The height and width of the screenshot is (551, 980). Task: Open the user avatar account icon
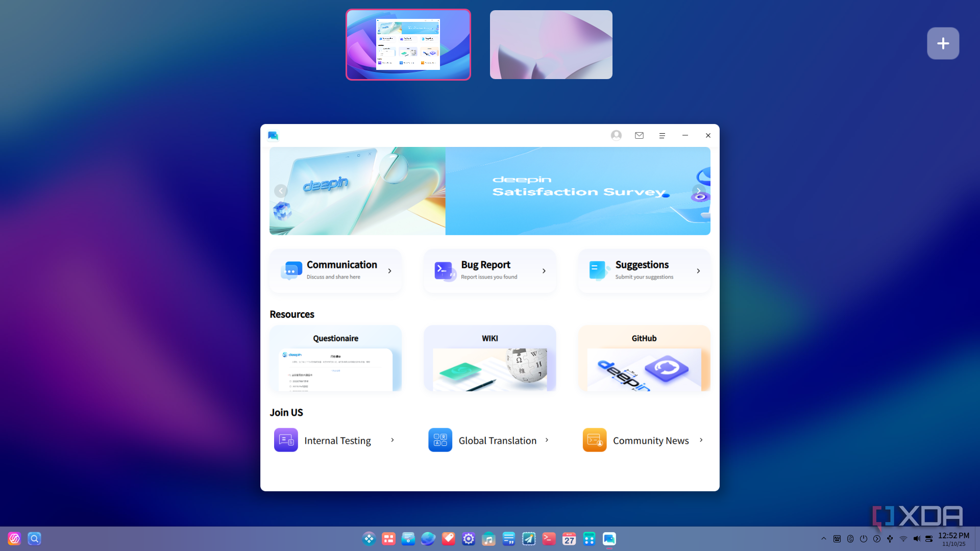click(x=616, y=135)
